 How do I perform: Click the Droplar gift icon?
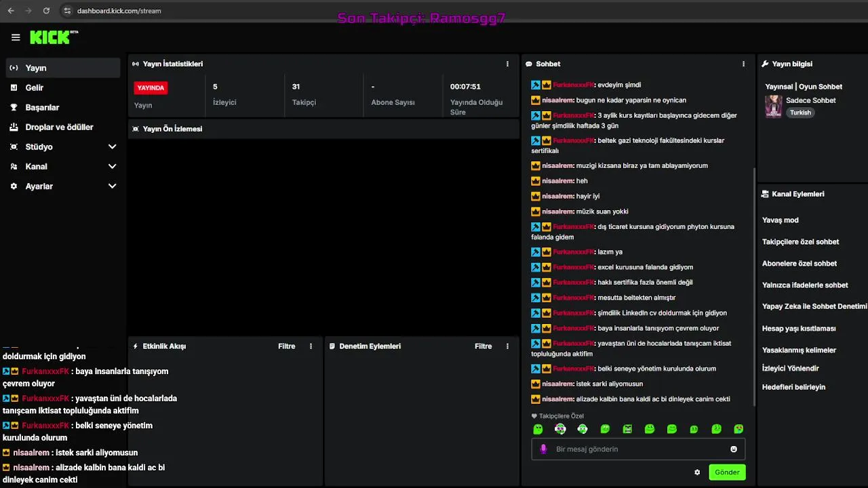pos(14,127)
